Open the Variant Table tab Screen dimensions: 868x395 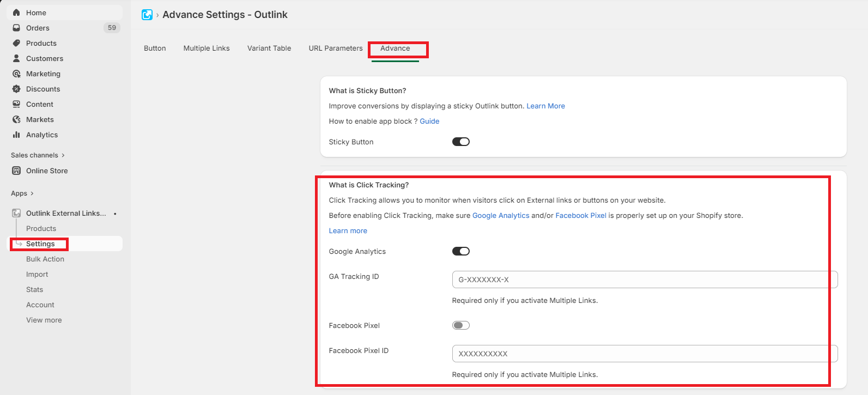tap(269, 48)
